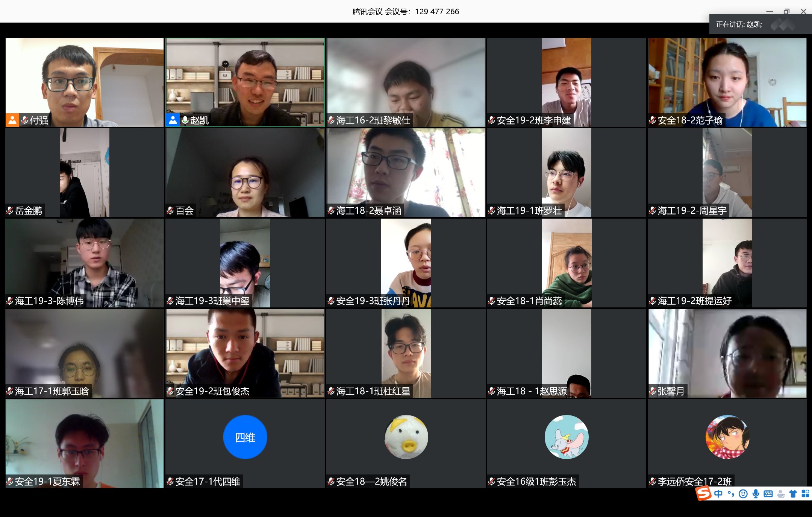This screenshot has width=812, height=517.
Task: Select 四维 avatar in 安全17-1代四维 tile
Action: [x=245, y=437]
